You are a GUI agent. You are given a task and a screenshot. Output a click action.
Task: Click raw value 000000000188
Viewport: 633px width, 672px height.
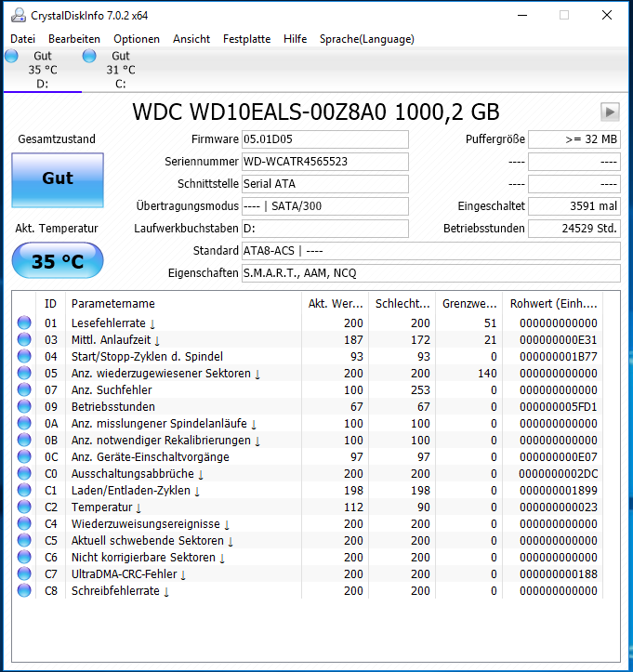558,573
